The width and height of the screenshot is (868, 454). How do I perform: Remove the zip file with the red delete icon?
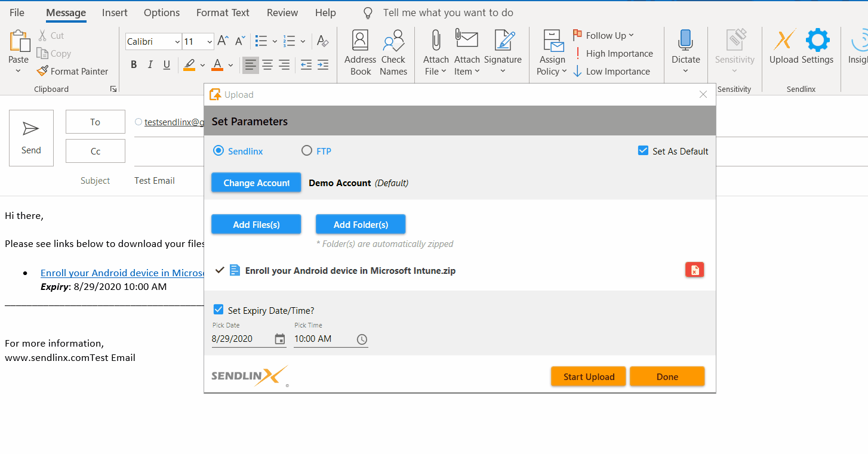pos(695,270)
